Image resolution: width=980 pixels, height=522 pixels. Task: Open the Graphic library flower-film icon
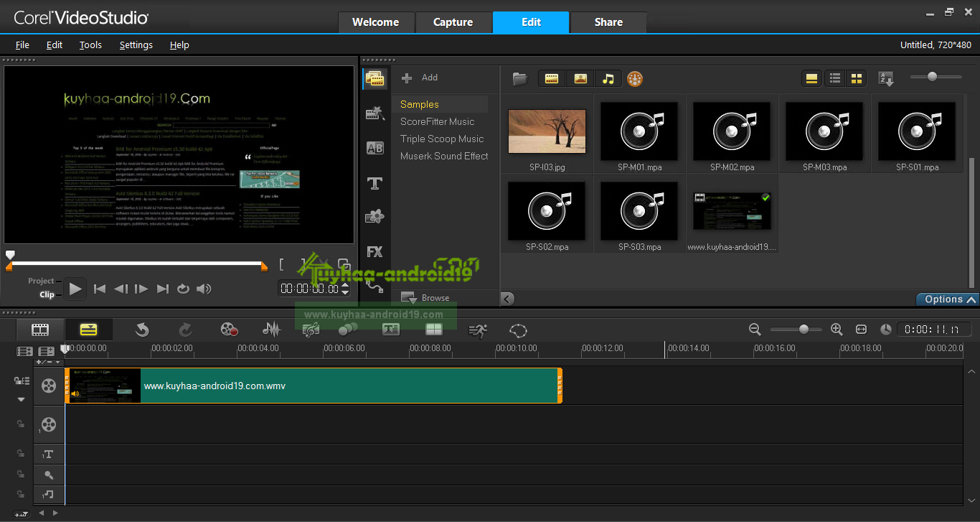374,217
